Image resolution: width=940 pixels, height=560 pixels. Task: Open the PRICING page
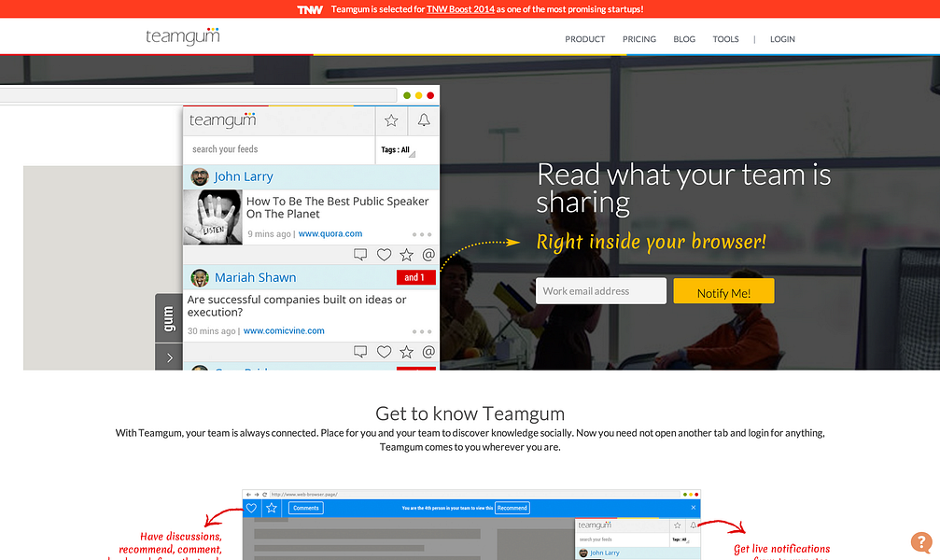pos(639,39)
